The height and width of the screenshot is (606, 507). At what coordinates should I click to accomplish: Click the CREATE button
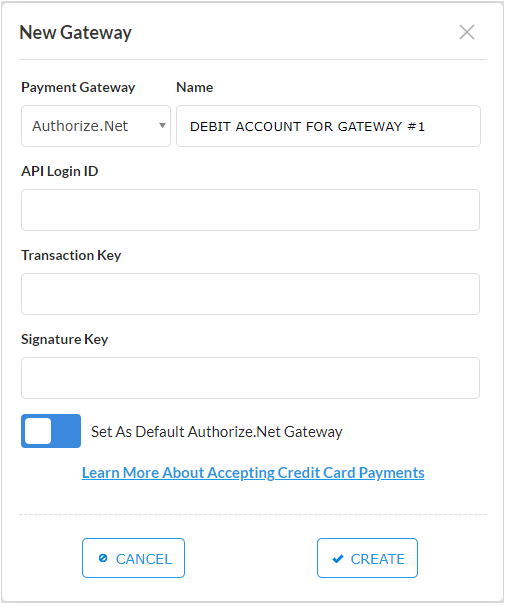(368, 559)
